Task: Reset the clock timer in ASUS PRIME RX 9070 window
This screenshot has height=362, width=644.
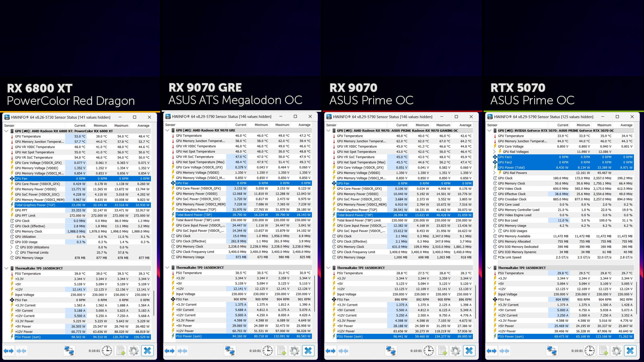Action: click(429, 350)
